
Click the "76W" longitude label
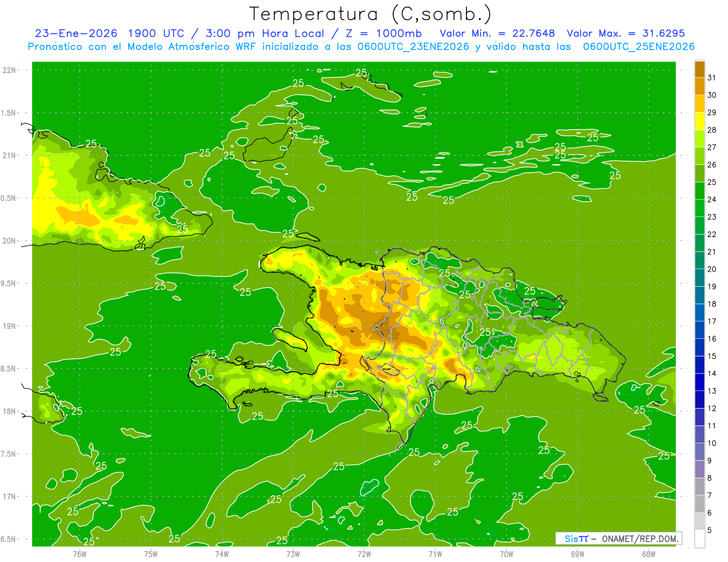coord(79,554)
